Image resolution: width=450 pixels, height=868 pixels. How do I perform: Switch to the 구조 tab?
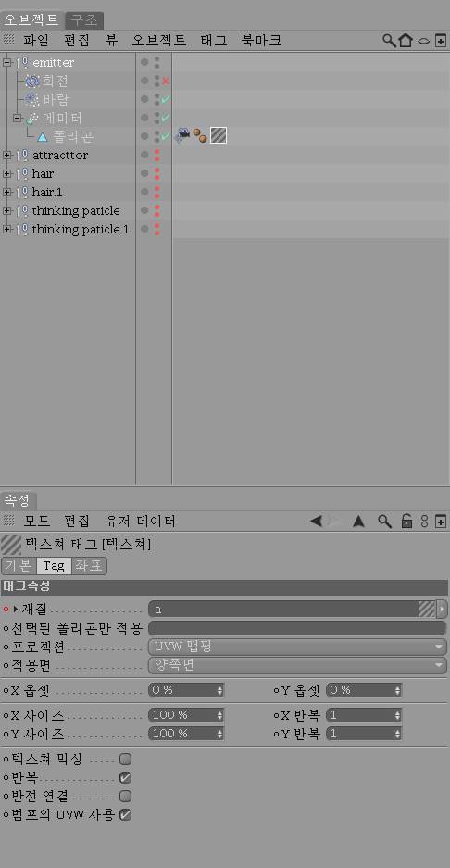click(83, 20)
